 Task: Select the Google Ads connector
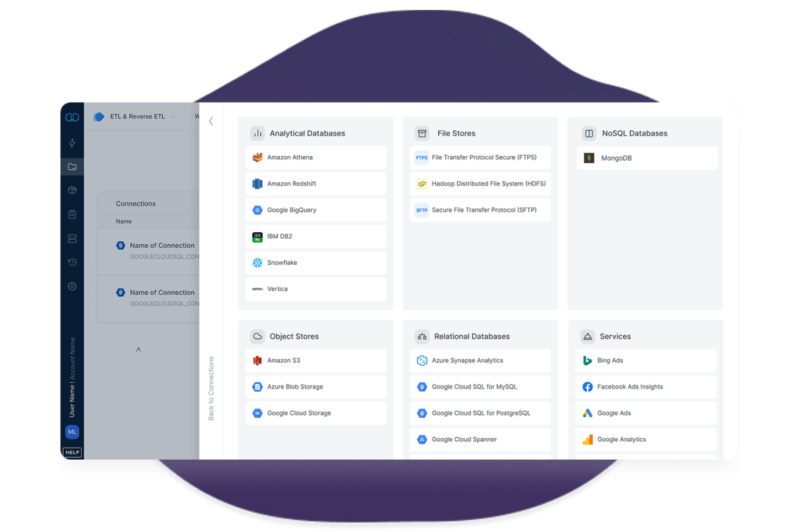tap(645, 413)
